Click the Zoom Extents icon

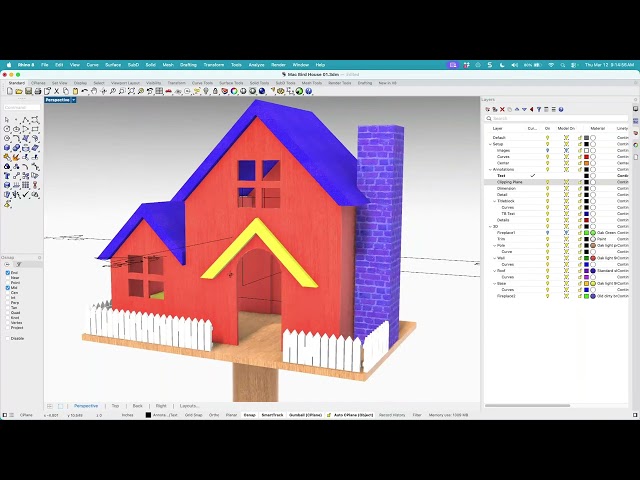point(131,91)
